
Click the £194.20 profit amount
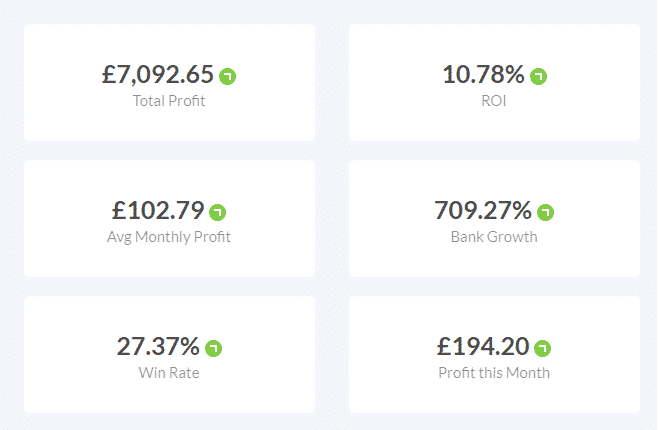point(483,346)
